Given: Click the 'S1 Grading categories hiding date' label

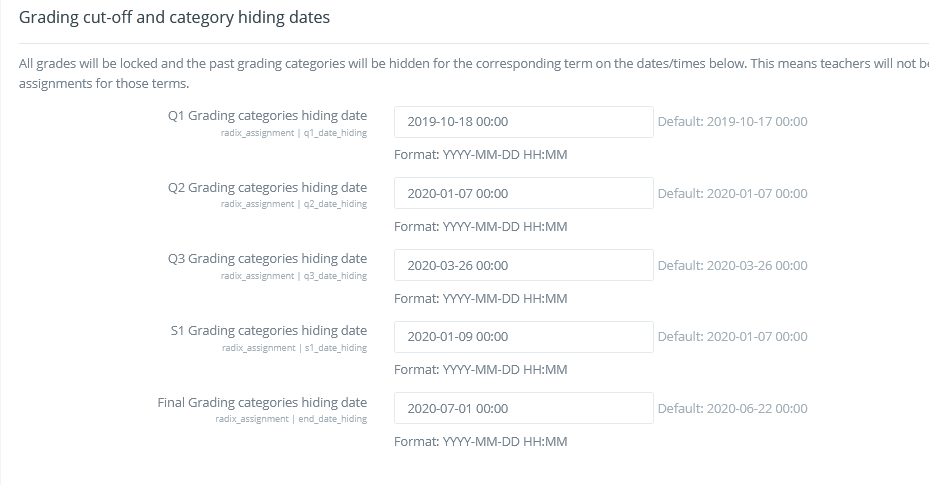Looking at the screenshot, I should (x=268, y=331).
